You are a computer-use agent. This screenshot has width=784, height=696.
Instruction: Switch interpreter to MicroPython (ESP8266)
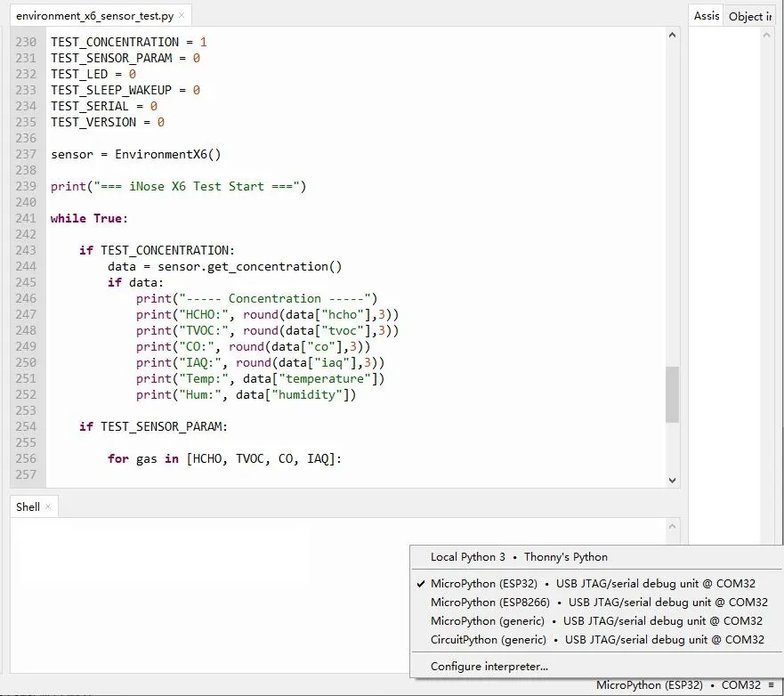[598, 603]
